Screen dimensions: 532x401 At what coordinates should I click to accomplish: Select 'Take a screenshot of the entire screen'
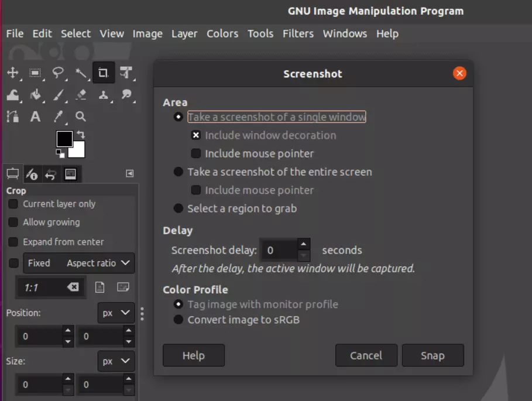tap(178, 172)
